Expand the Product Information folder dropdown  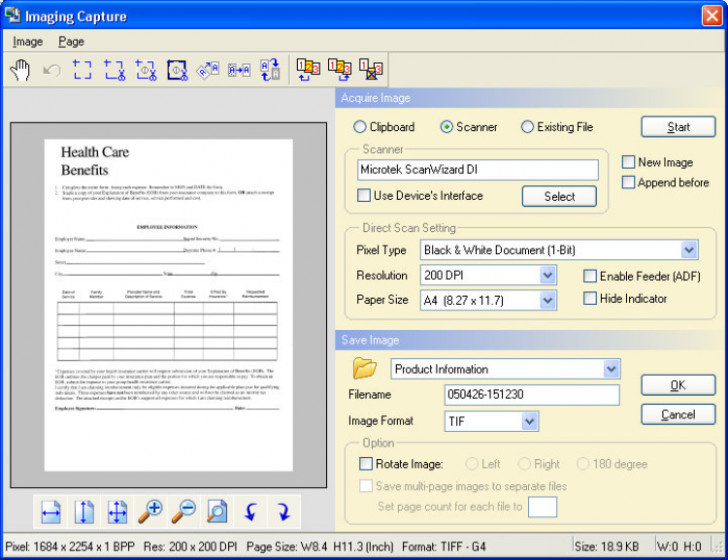point(612,369)
